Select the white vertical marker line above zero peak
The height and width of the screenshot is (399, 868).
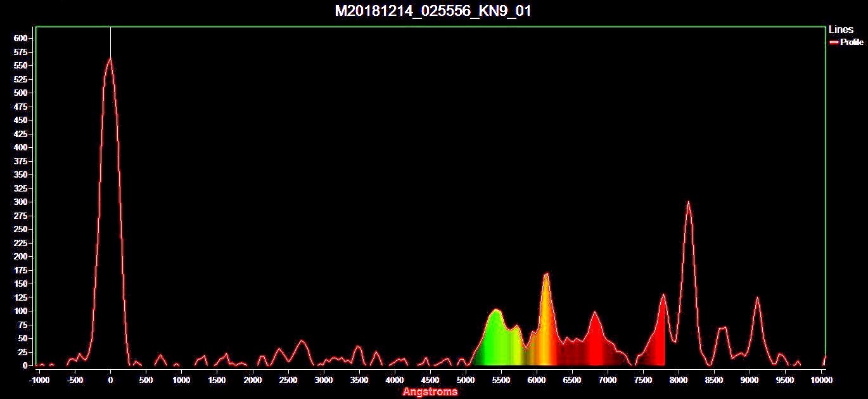pyautogui.click(x=110, y=42)
